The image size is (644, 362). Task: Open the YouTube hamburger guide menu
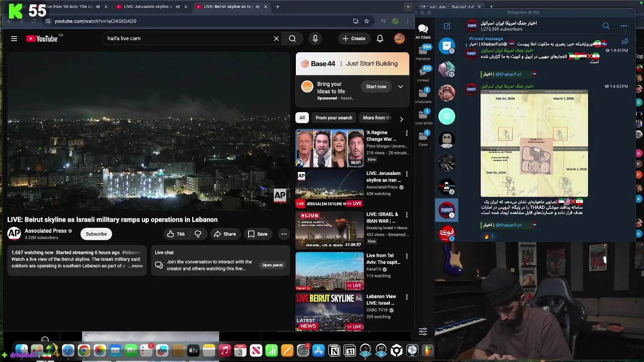click(14, 38)
